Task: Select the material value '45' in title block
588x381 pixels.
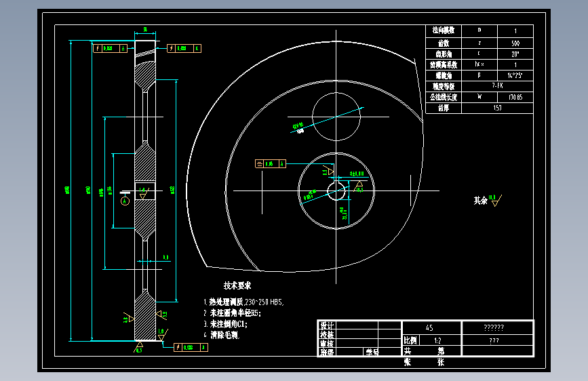Action: 430,327
